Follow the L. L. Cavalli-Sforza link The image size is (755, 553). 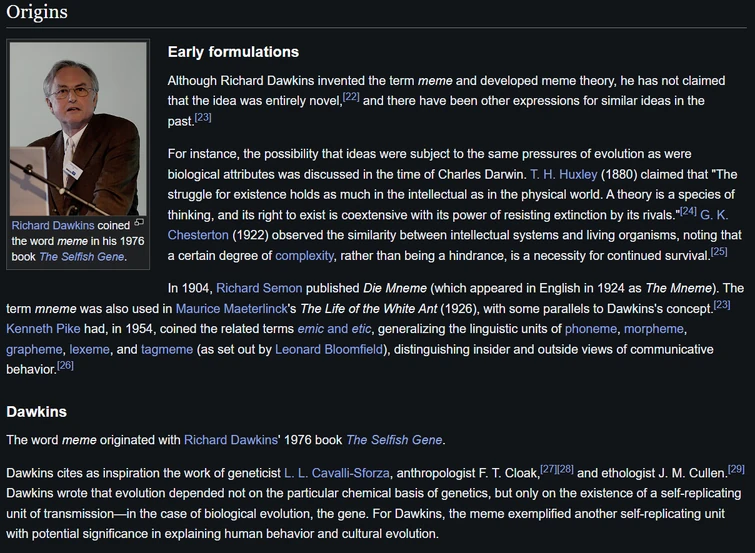coord(337,473)
